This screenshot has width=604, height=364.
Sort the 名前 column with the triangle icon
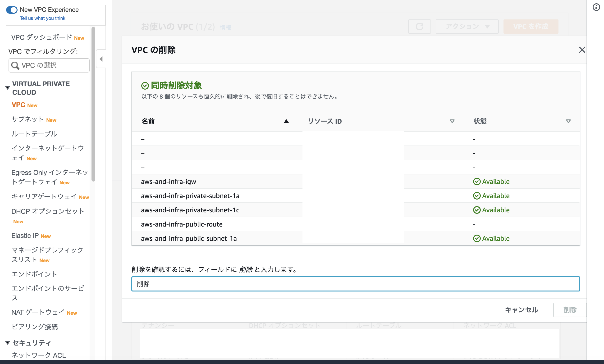[x=286, y=121]
